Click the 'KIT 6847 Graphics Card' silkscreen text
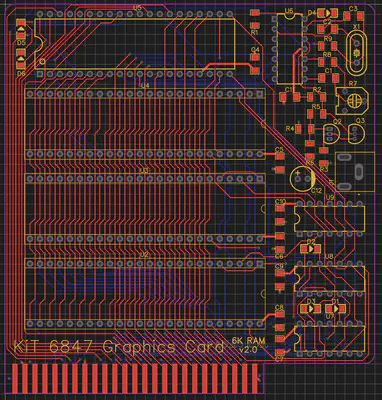This screenshot has width=382, height=400. [x=119, y=347]
